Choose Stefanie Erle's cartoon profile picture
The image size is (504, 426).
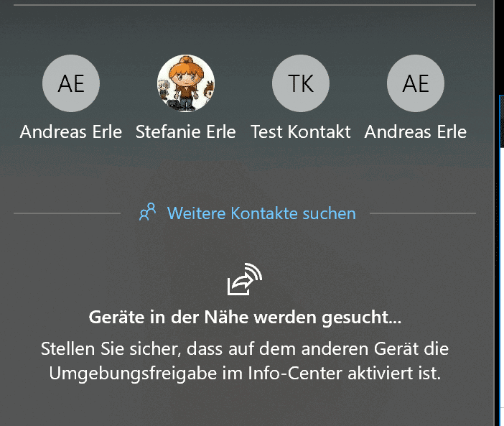[x=186, y=83]
